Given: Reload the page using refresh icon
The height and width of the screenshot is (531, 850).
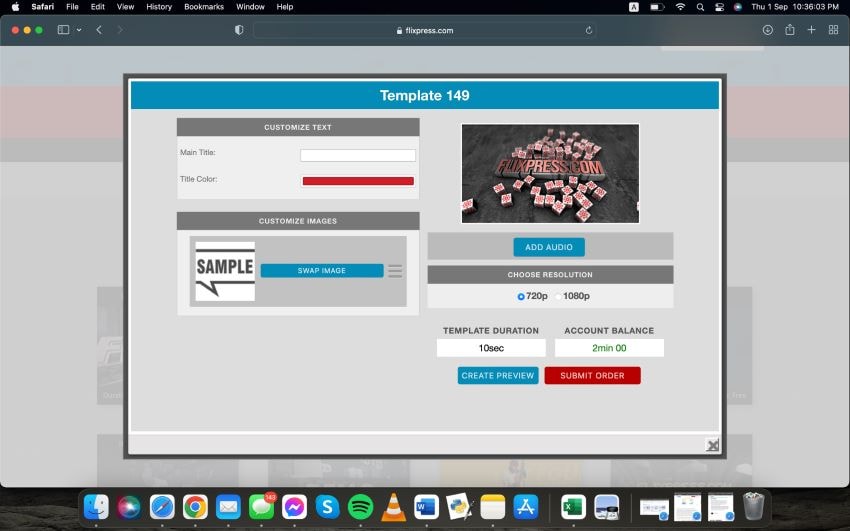Looking at the screenshot, I should 589,30.
